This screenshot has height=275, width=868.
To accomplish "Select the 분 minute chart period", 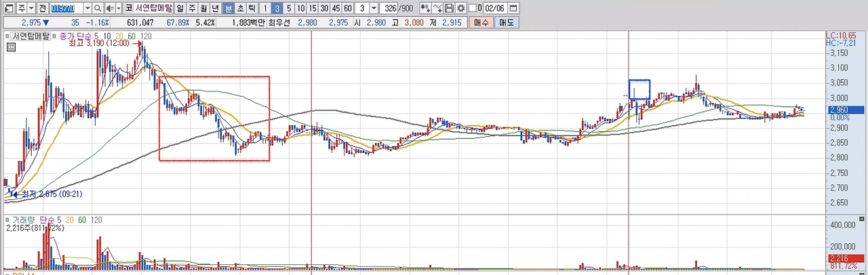I will 229,8.
